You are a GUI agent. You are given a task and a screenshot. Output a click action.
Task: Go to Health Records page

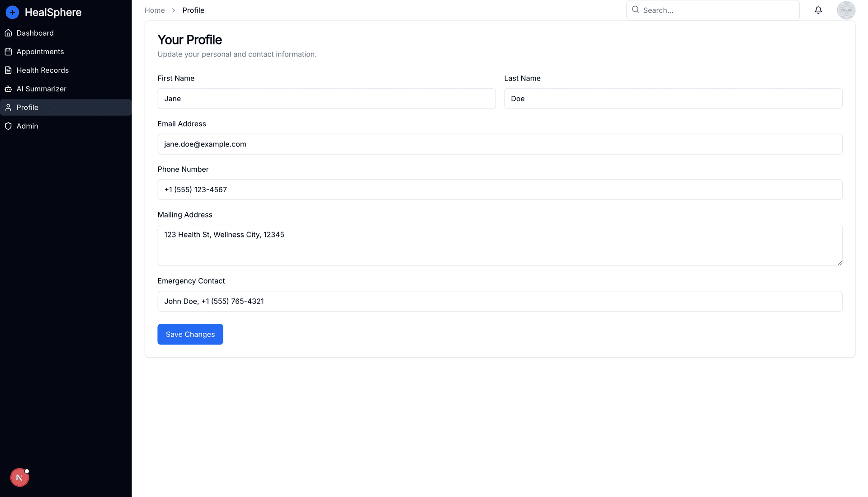(42, 70)
